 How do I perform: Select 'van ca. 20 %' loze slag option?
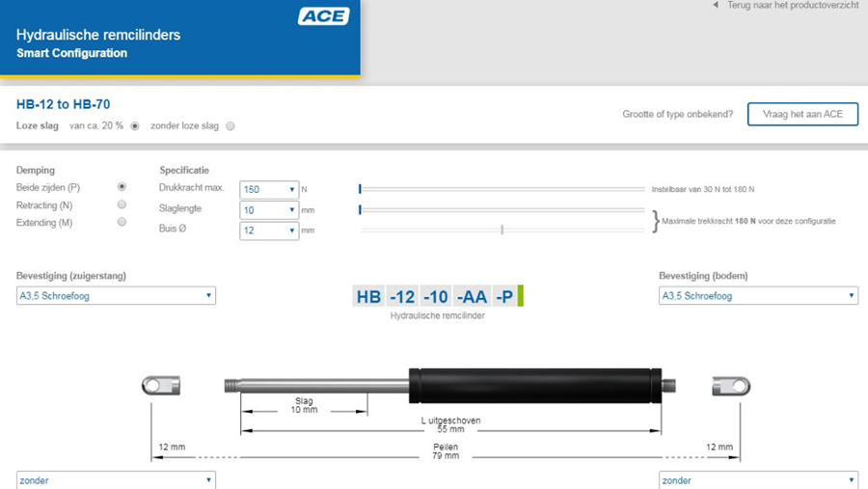(x=135, y=126)
